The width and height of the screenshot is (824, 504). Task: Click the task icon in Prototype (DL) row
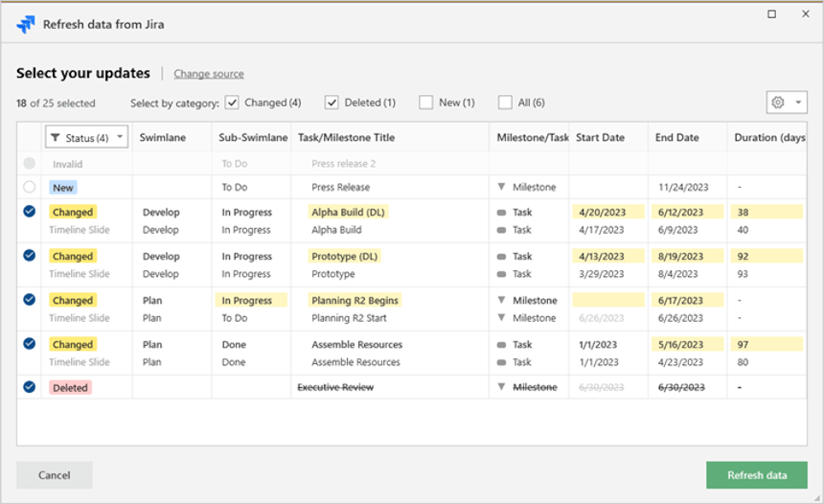coord(501,257)
